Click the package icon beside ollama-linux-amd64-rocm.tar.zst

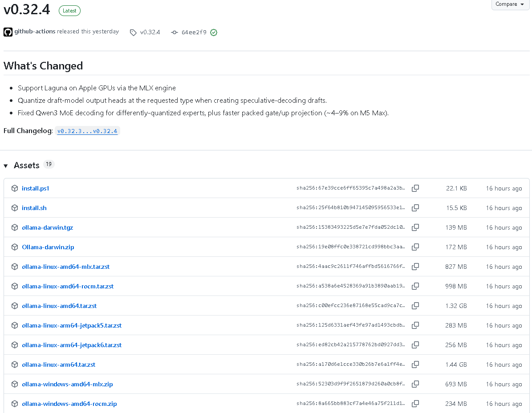tap(15, 286)
